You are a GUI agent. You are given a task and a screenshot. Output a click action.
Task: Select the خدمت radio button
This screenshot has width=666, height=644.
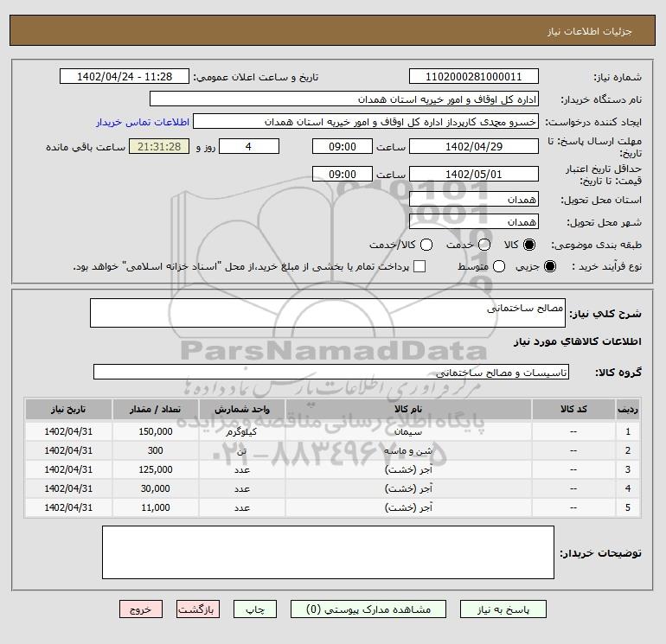pos(484,245)
